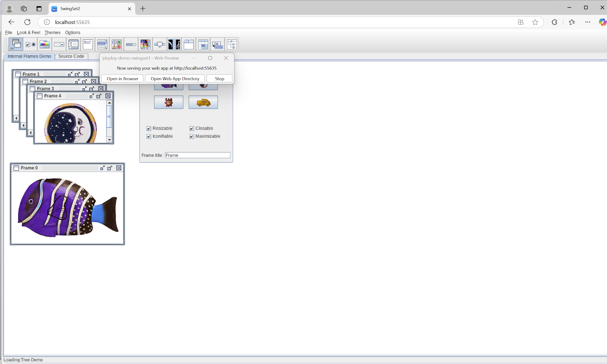Iconify Frame 4 using its minimize arrow
Image resolution: width=607 pixels, height=364 pixels.
click(91, 96)
